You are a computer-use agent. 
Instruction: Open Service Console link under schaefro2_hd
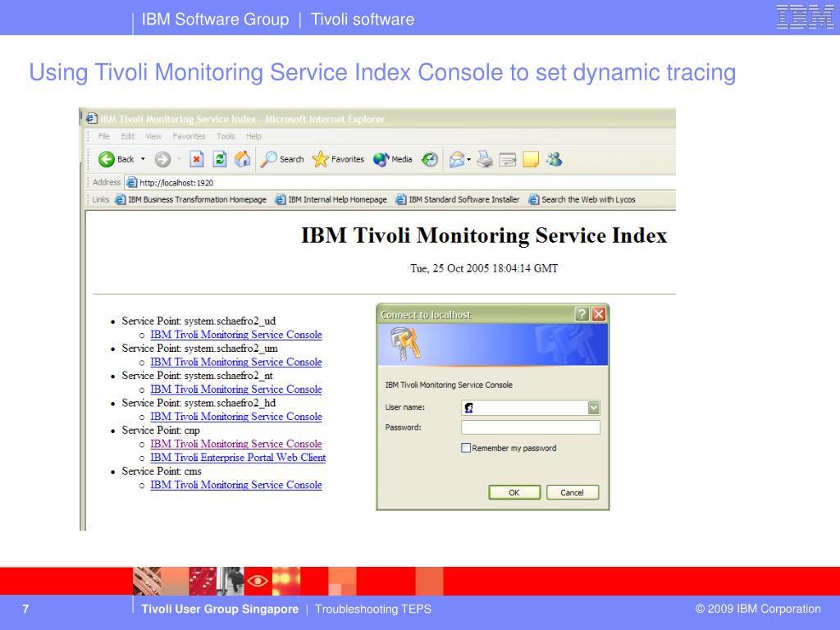236,416
